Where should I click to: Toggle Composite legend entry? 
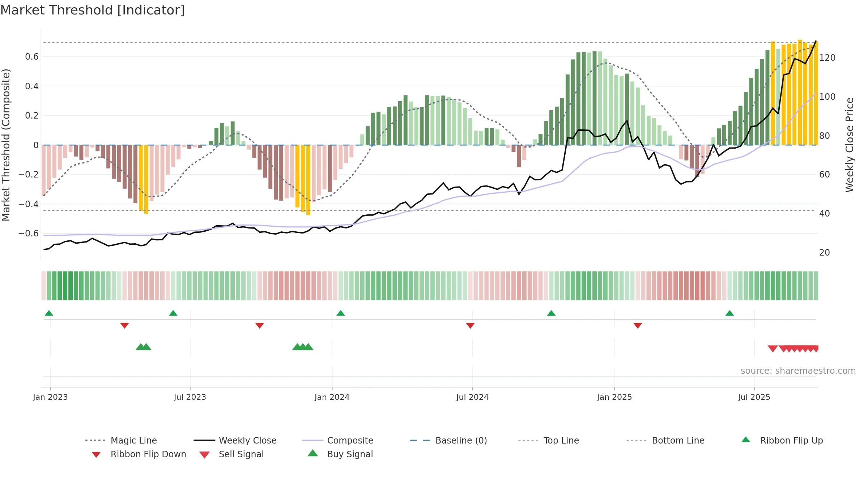point(337,440)
